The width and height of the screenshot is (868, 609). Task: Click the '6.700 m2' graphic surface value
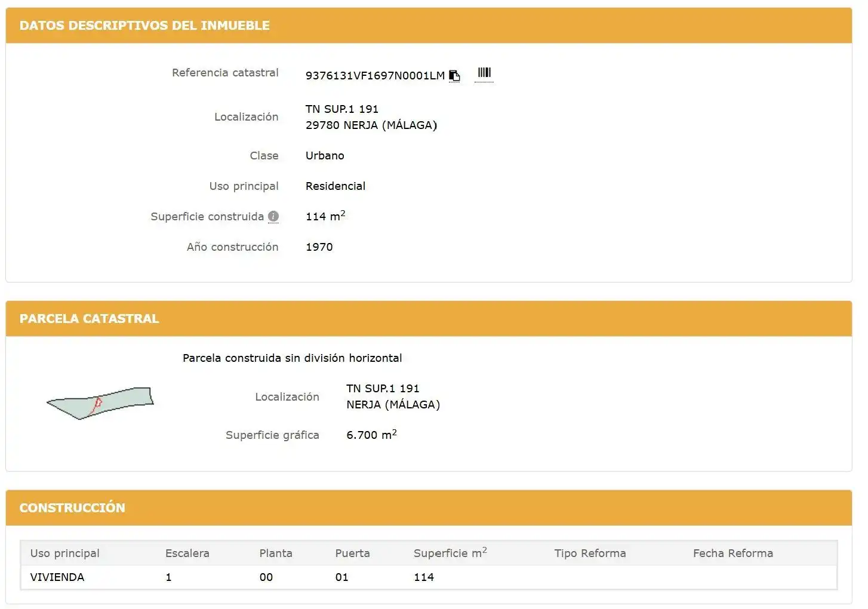coord(371,435)
